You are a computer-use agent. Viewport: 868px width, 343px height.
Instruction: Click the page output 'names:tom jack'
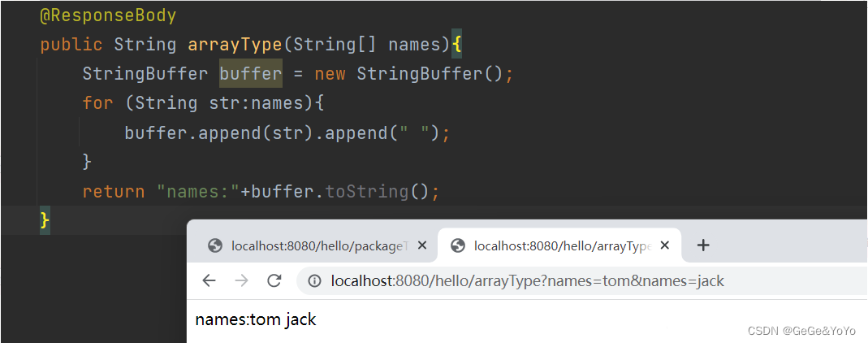click(256, 319)
